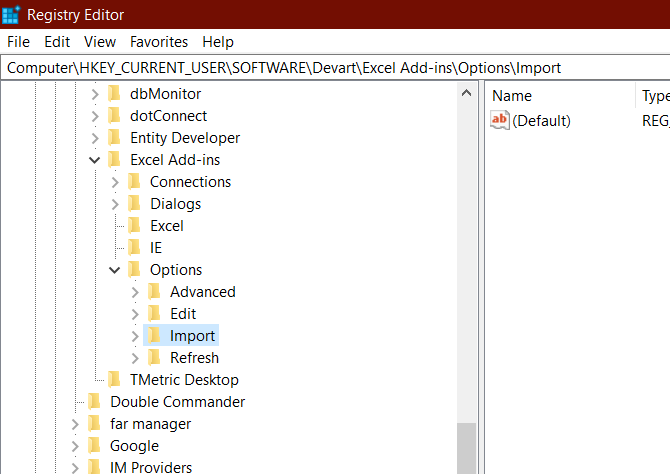
Task: Click the Entity Developer folder icon
Action: coord(114,138)
